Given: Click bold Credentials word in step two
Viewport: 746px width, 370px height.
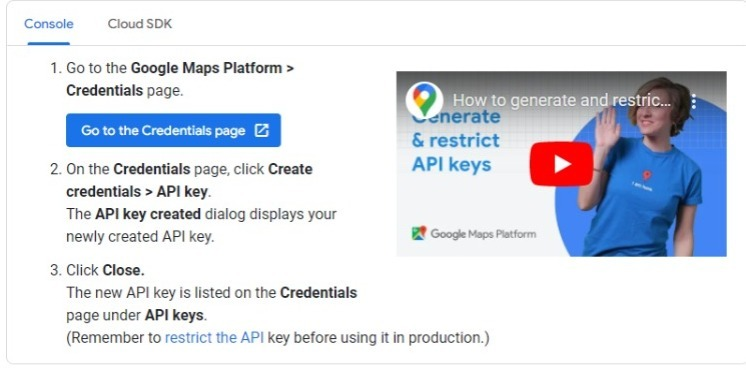Looking at the screenshot, I should pyautogui.click(x=152, y=169).
